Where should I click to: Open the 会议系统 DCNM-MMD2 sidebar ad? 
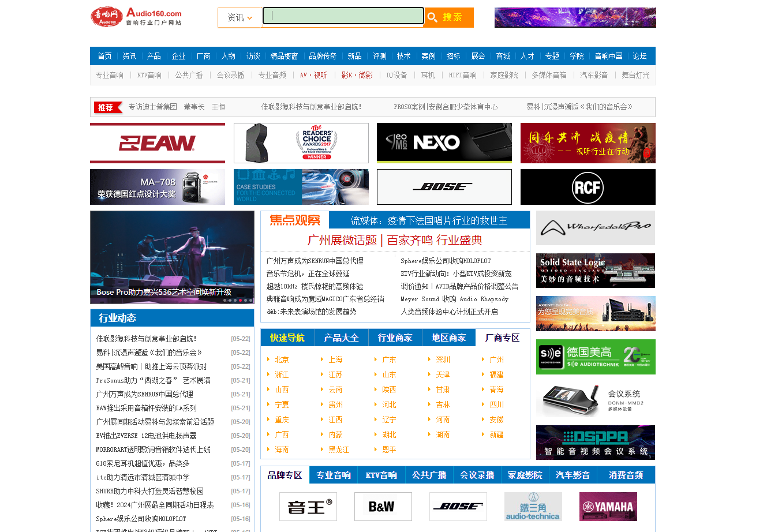(x=596, y=400)
